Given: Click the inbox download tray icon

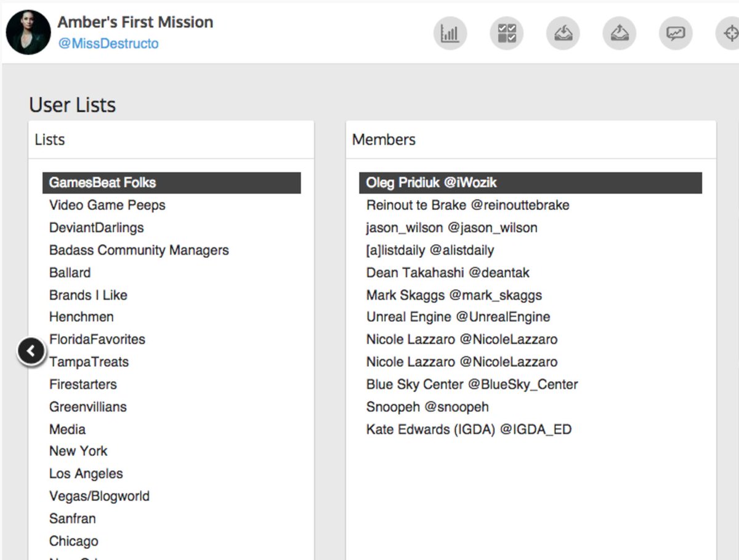Looking at the screenshot, I should pyautogui.click(x=563, y=33).
